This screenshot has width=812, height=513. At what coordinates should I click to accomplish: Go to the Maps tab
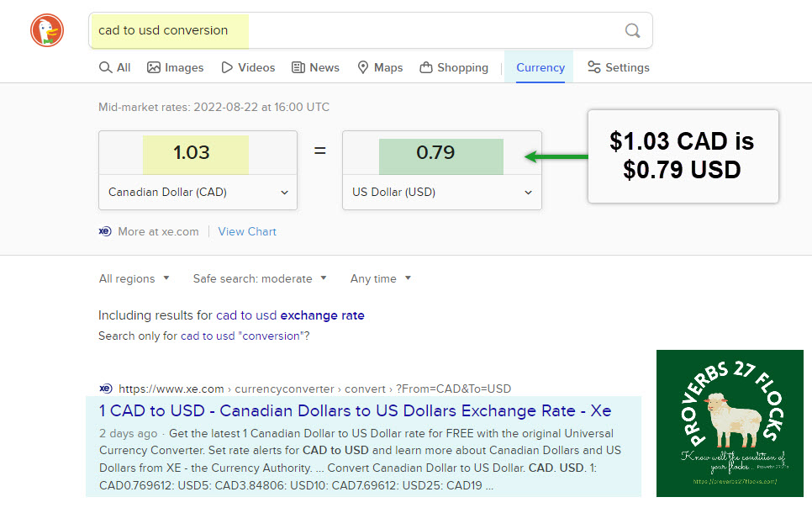click(x=379, y=67)
